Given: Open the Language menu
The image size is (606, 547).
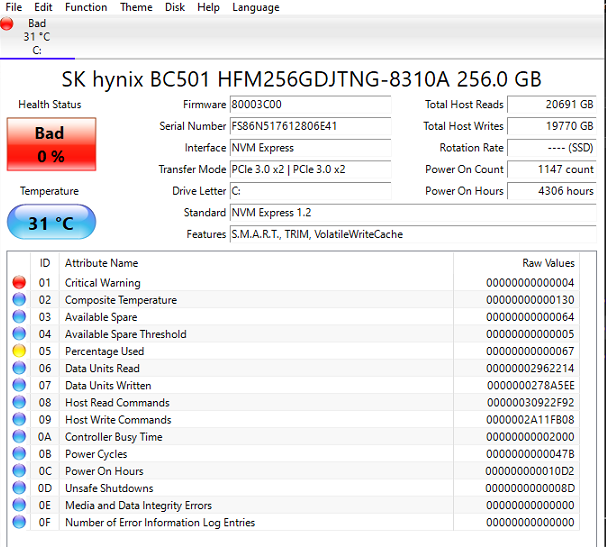Looking at the screenshot, I should coord(255,7).
